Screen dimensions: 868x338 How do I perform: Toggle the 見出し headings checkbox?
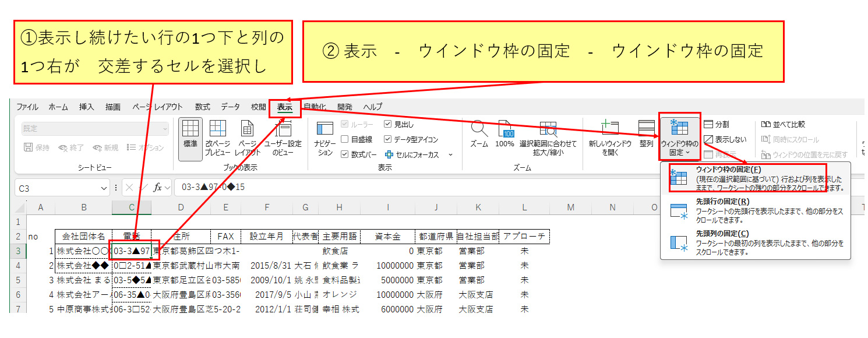388,124
